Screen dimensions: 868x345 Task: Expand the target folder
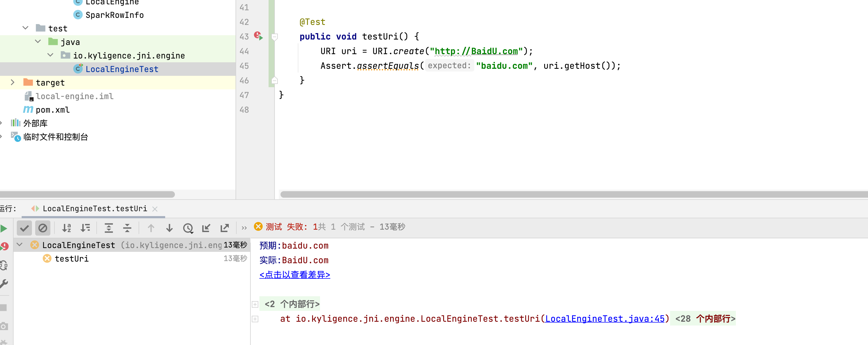tap(12, 82)
